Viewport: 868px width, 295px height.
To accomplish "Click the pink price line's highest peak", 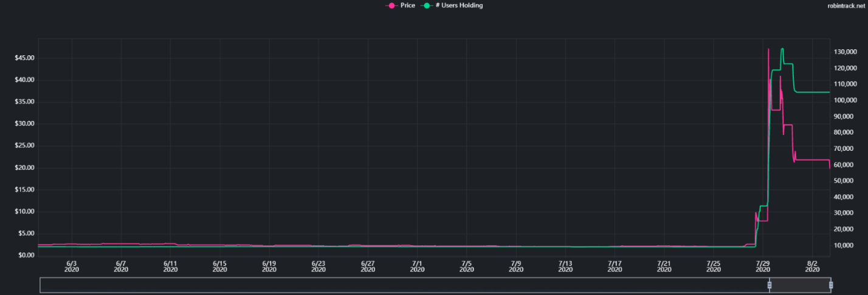I will tap(768, 49).
